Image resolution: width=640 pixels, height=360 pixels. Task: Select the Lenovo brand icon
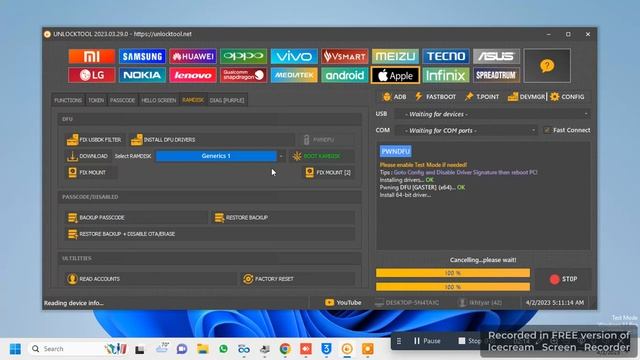[x=193, y=75]
